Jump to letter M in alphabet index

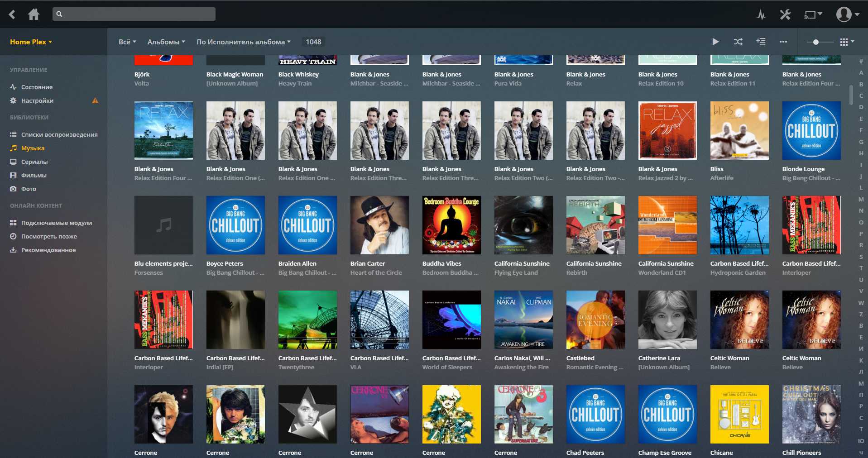(x=861, y=199)
